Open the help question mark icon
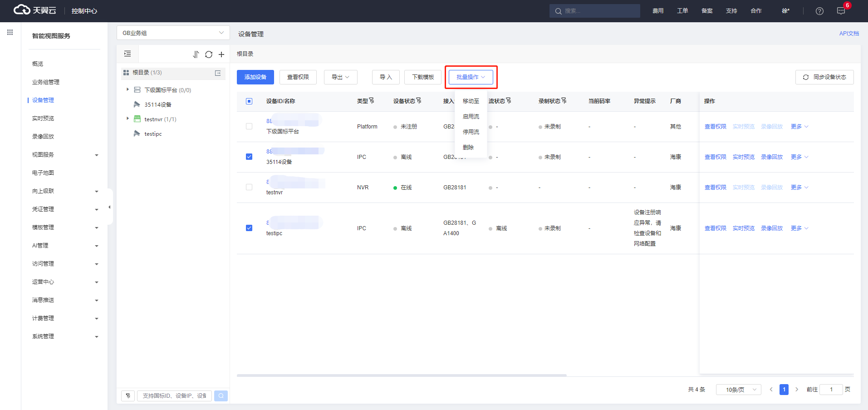868x410 pixels. point(819,11)
